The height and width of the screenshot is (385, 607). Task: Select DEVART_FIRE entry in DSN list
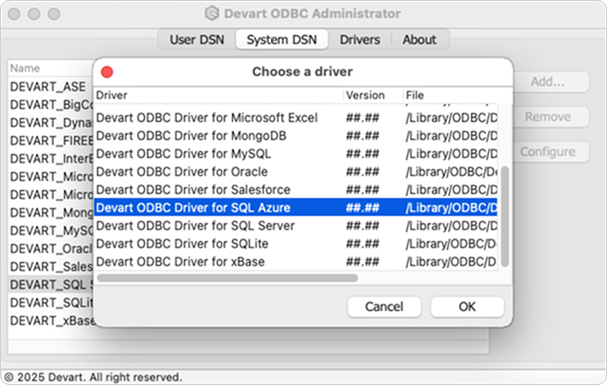(x=51, y=141)
